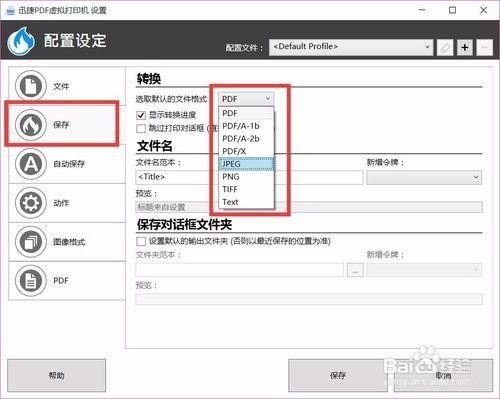Image resolution: width=500 pixels, height=399 pixels.
Task: Click the edit profile pencil icon
Action: pos(445,48)
